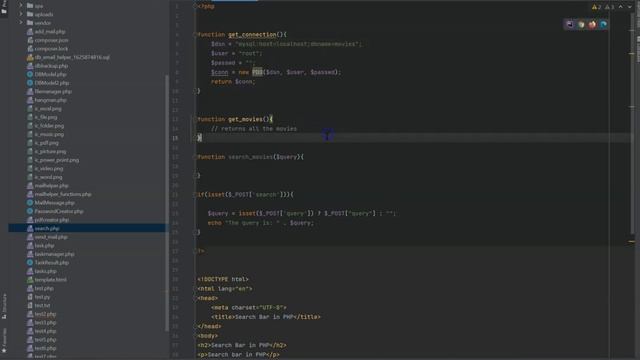This screenshot has height=360, width=640.
Task: Collapse the get_connection function fold marker
Action: click(195, 35)
